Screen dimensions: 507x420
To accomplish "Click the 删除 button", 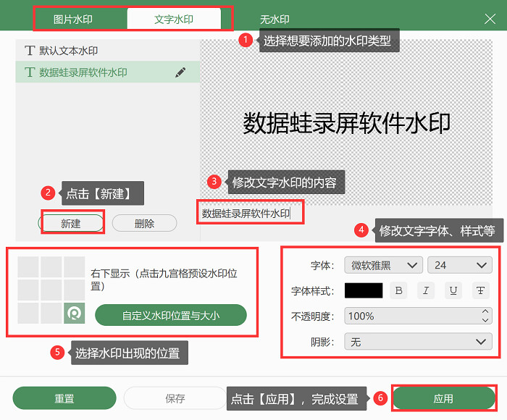I will (x=145, y=223).
